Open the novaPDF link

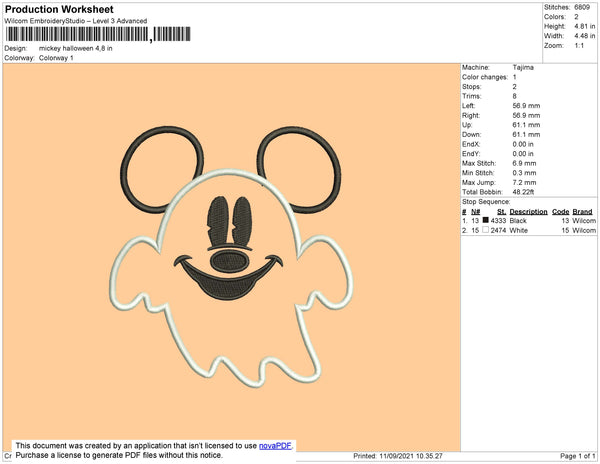[275, 446]
